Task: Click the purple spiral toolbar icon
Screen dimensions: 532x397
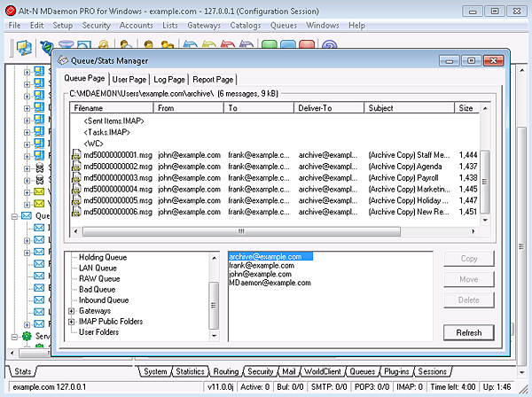Action: pyautogui.click(x=329, y=45)
